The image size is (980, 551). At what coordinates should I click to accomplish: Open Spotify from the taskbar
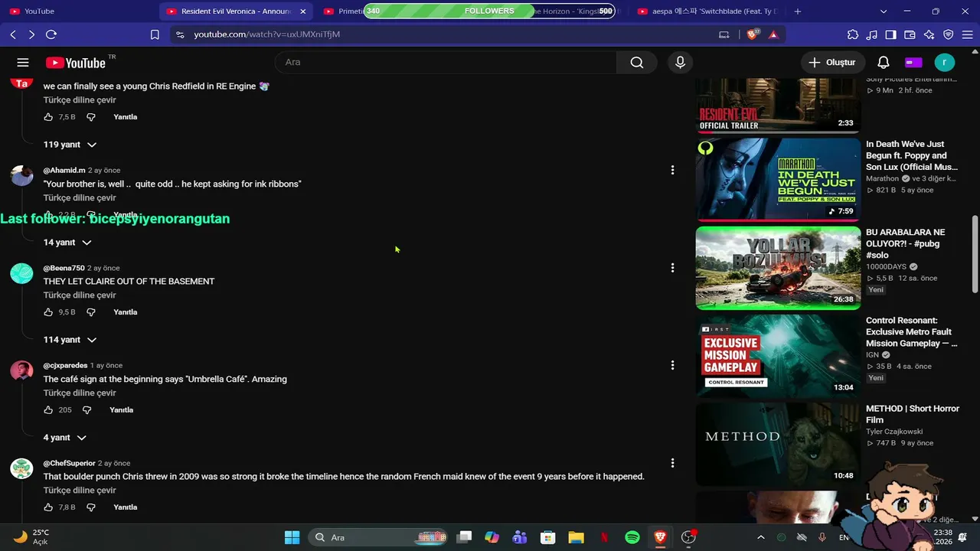(x=632, y=537)
